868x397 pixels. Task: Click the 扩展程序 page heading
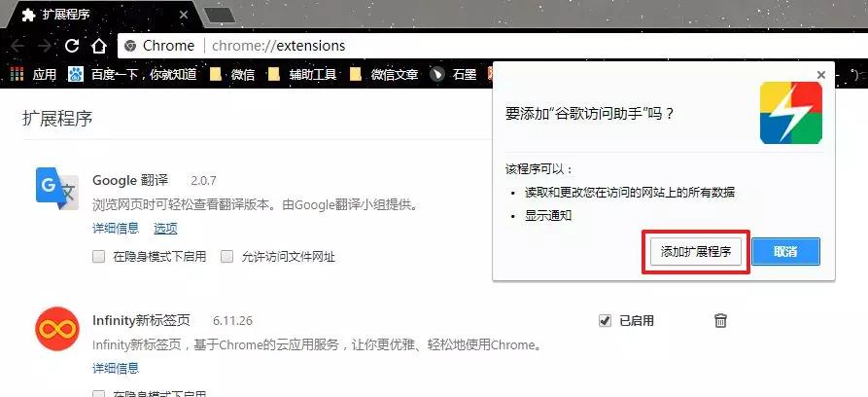(x=57, y=119)
